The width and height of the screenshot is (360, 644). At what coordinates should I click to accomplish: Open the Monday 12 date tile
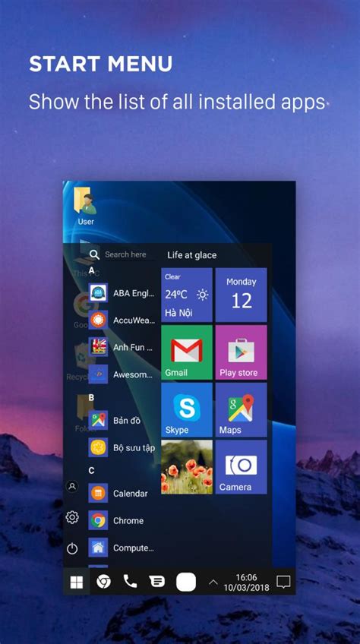point(241,295)
